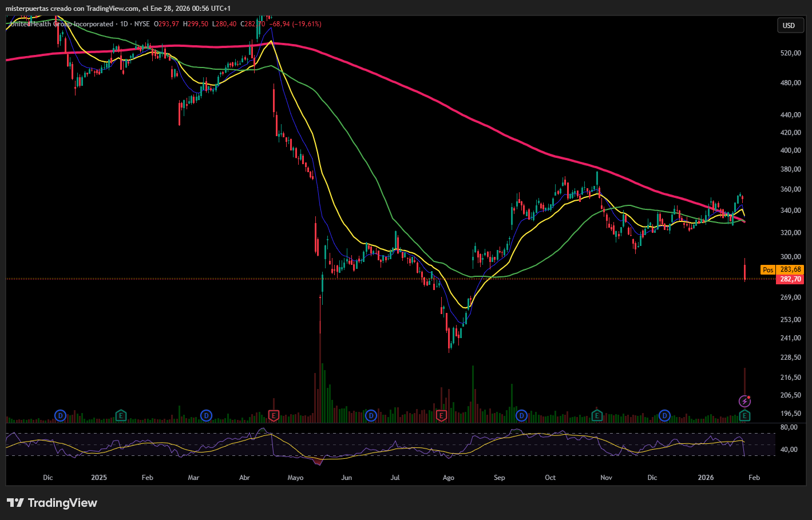
Task: Click the blue dividend marker near March 2025
Action: pyautogui.click(x=206, y=416)
